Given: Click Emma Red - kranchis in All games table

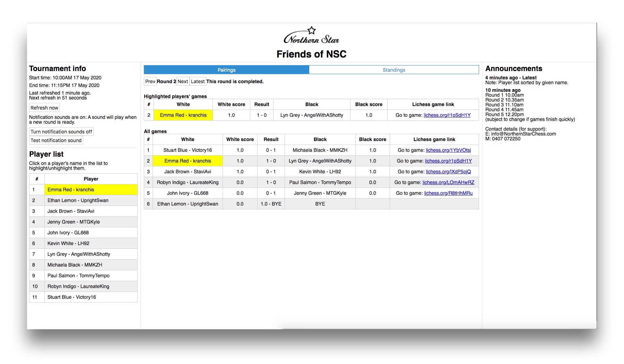Looking at the screenshot, I should tap(188, 161).
